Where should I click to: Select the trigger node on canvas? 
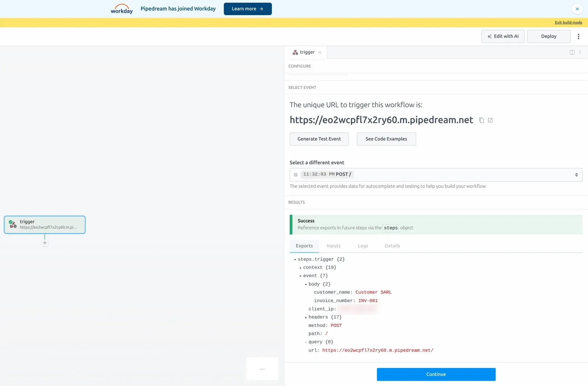[45, 225]
